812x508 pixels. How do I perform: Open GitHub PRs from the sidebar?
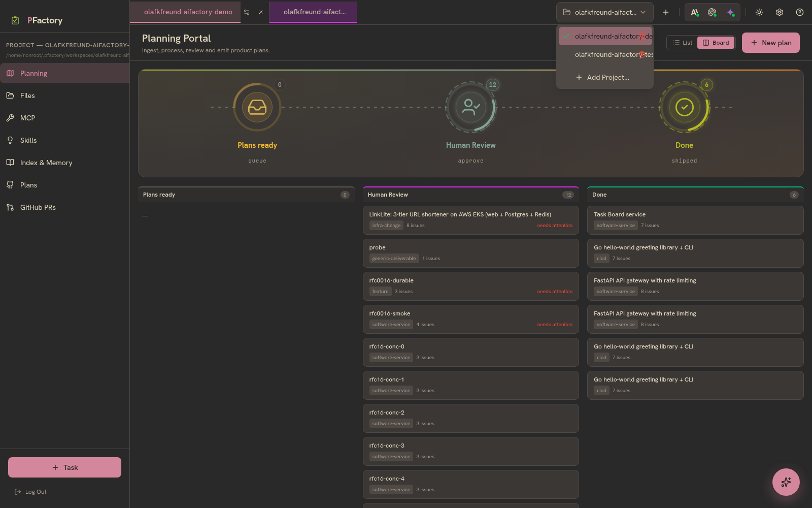(x=65, y=207)
